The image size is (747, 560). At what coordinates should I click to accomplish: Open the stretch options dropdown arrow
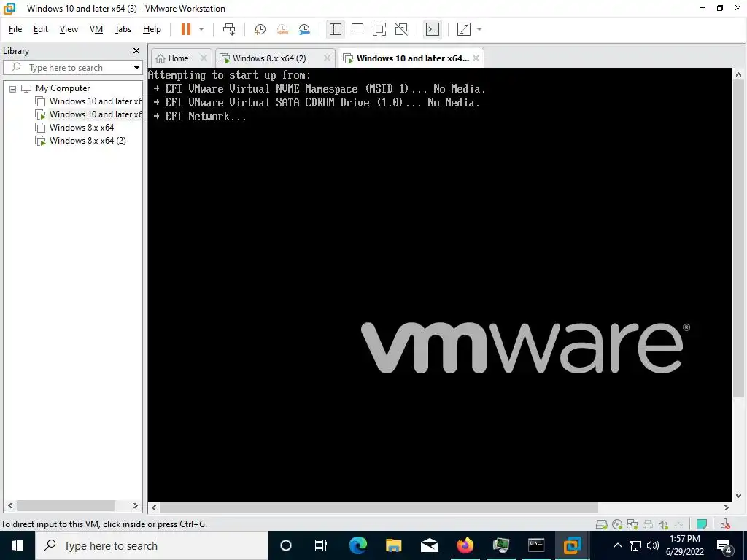click(x=479, y=29)
